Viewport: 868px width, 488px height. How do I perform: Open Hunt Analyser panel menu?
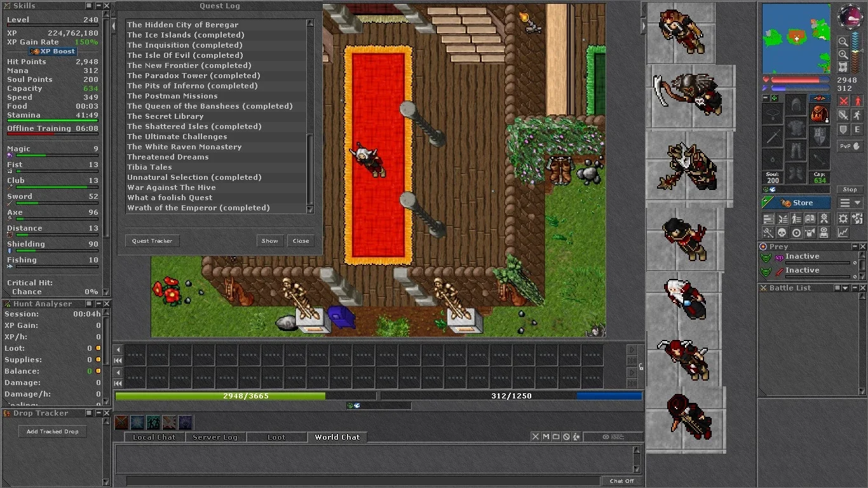[x=89, y=304]
